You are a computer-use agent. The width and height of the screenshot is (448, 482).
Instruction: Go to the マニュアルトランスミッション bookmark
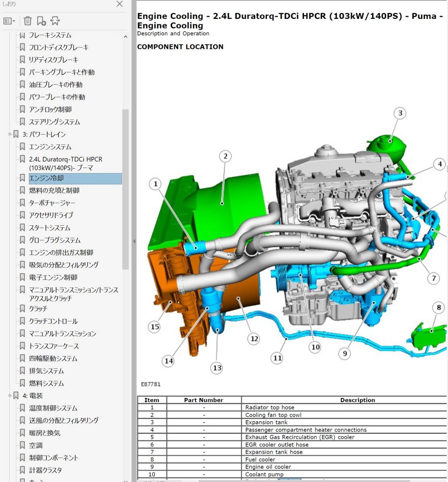(63, 333)
